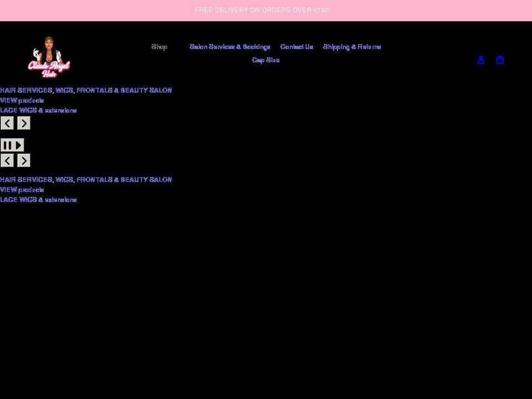532x399 pixels.
Task: Click the lower LACE WIGS & extensions link
Action: click(x=38, y=199)
